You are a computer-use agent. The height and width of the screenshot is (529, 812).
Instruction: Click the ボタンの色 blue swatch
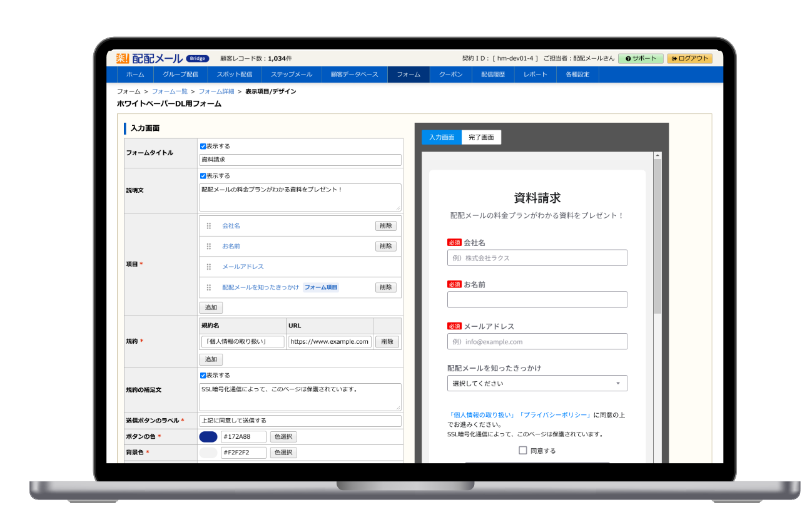pyautogui.click(x=208, y=437)
